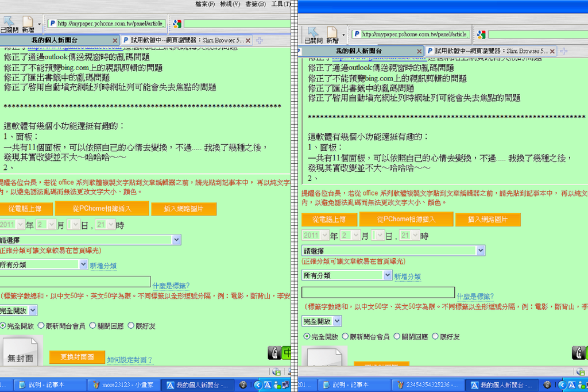Select 限新聞台會員 radio button in left window

[40, 326]
